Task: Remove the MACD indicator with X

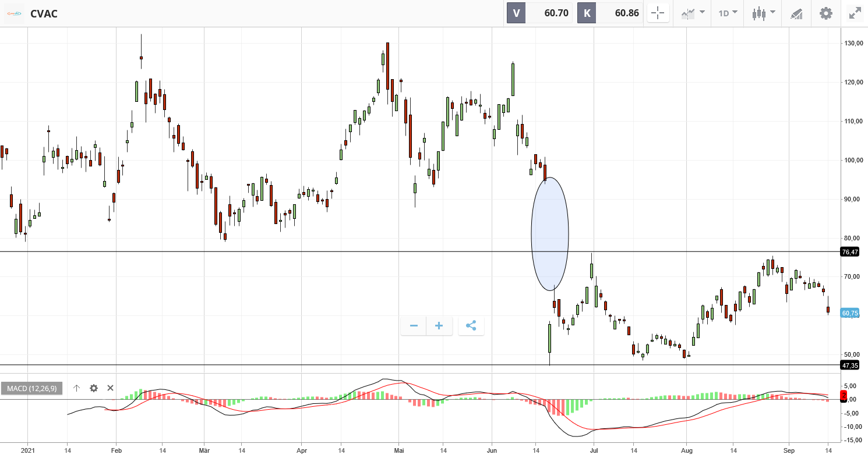Action: (111, 388)
